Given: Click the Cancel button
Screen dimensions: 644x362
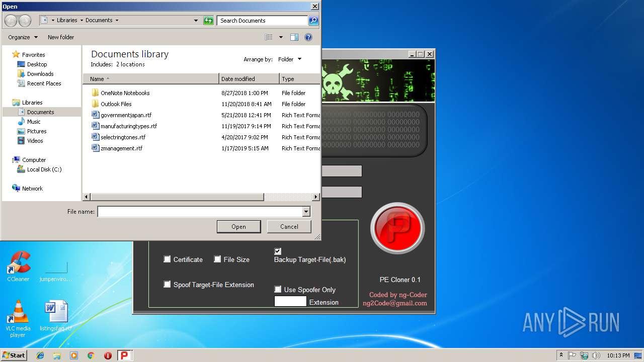Looking at the screenshot, I should coord(289,227).
